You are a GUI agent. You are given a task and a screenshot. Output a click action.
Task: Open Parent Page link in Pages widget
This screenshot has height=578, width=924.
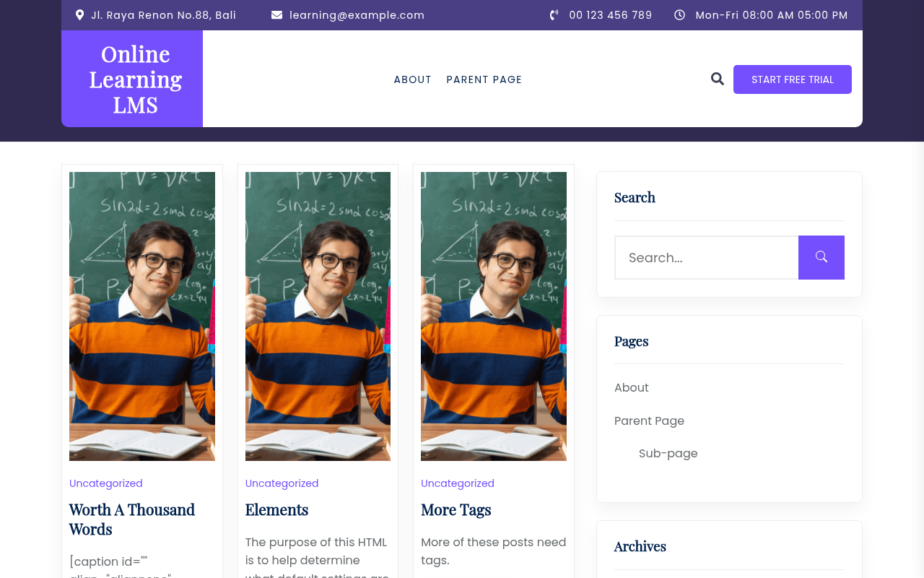click(x=649, y=420)
